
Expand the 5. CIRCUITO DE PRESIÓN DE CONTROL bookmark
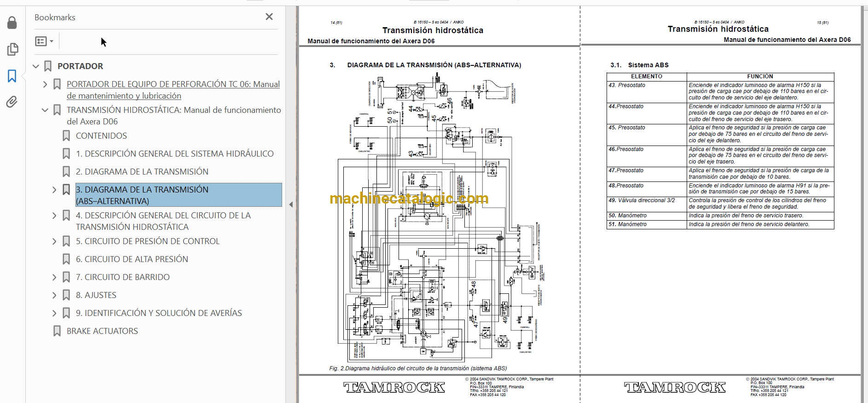[x=54, y=241]
